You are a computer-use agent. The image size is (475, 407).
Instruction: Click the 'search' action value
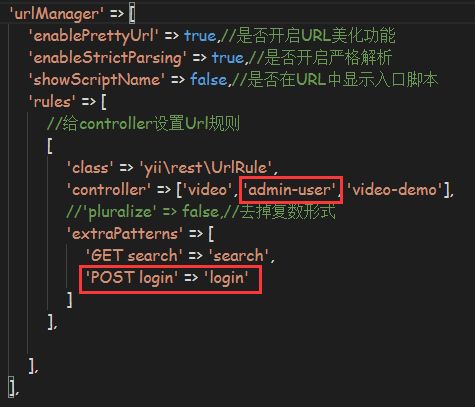(x=239, y=256)
